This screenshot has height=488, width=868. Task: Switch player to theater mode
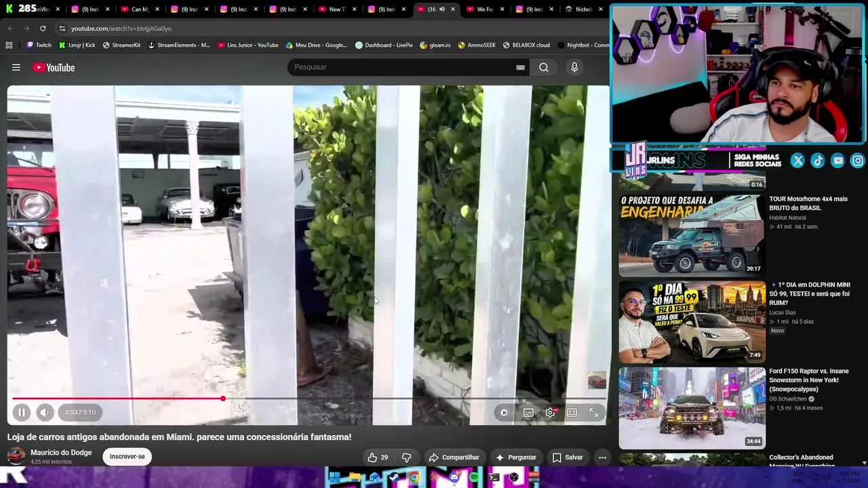[572, 412]
